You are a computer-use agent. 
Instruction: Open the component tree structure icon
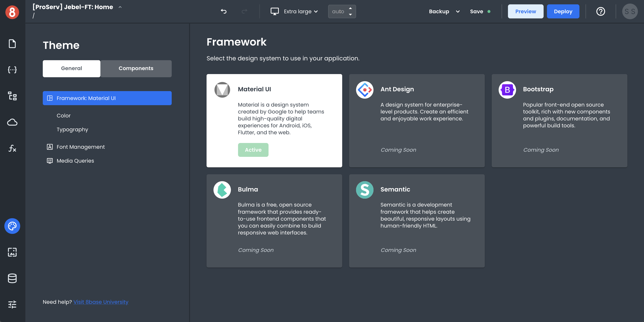(12, 96)
